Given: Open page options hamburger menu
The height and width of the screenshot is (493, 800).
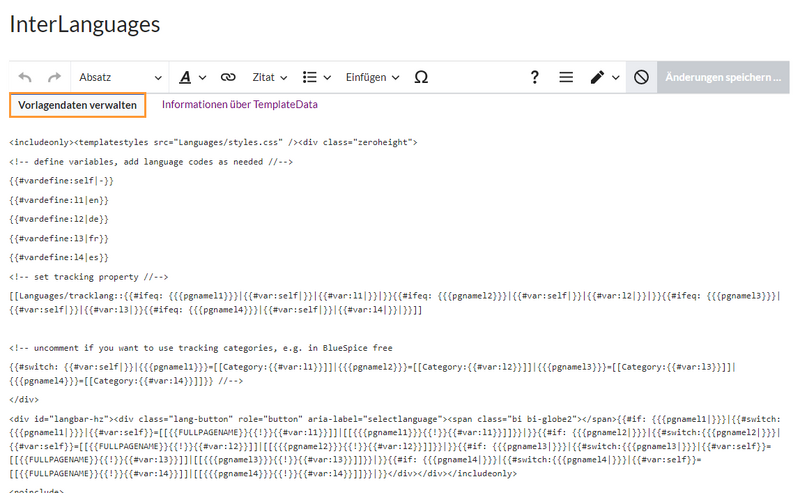Looking at the screenshot, I should coord(566,78).
